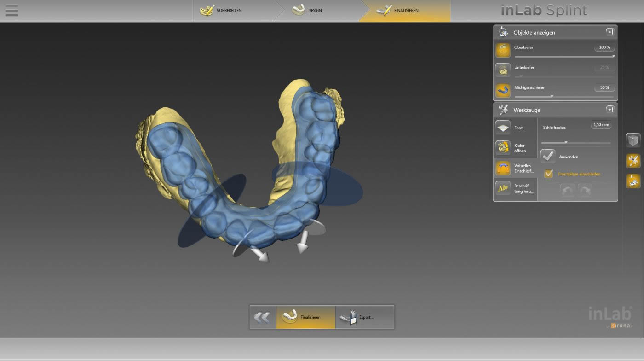The image size is (644, 361).
Task: Click the Unterkiefer 25 % opacity field
Action: [x=604, y=68]
